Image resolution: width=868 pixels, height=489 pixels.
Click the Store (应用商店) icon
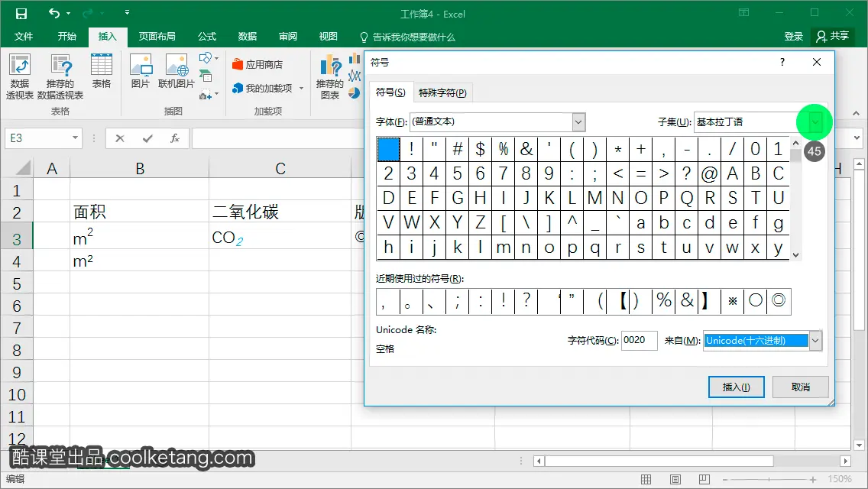point(257,64)
